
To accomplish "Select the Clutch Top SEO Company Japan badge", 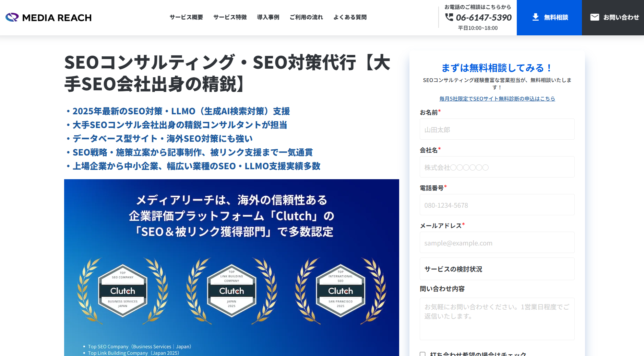I will (122, 291).
